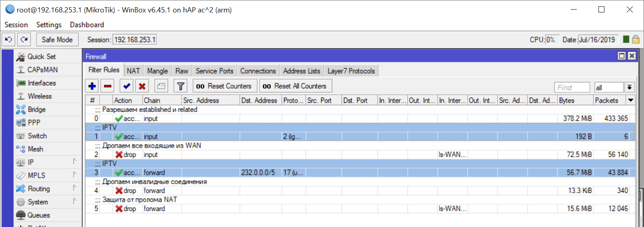Open the column selector dropdown arrow

point(631,100)
